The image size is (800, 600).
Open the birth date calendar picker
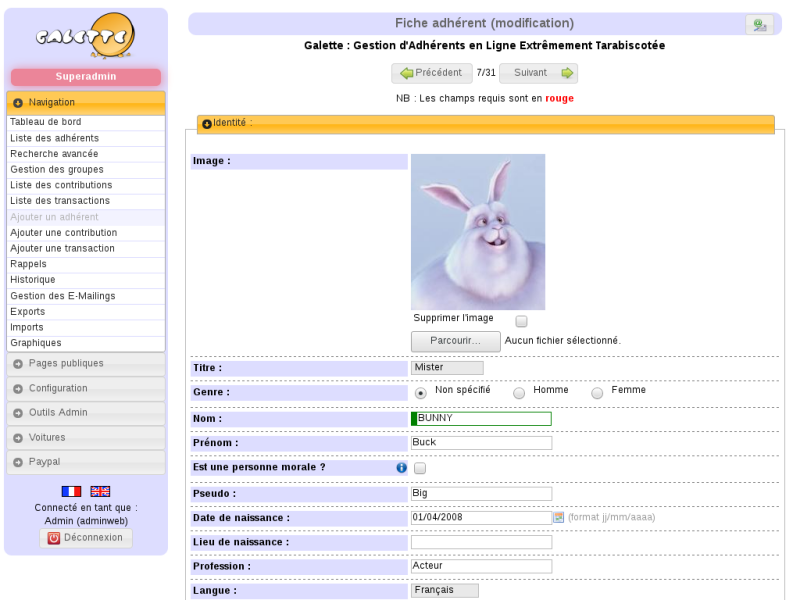[x=559, y=517]
